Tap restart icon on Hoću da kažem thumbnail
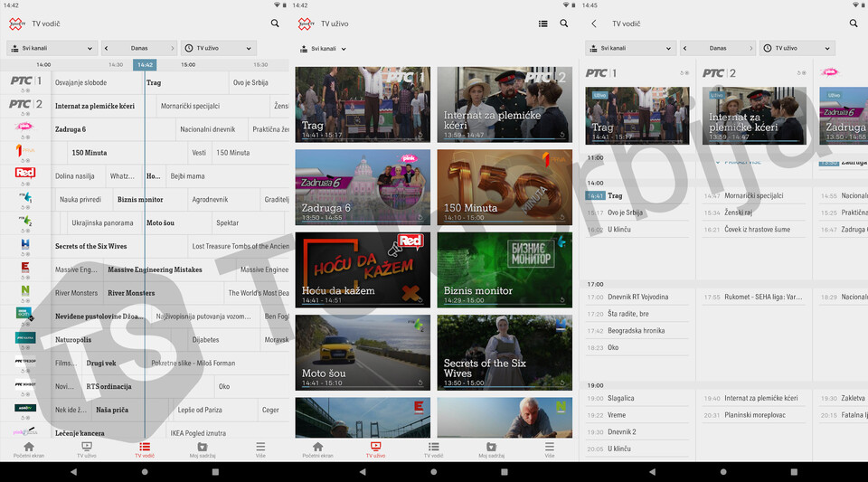 421,300
